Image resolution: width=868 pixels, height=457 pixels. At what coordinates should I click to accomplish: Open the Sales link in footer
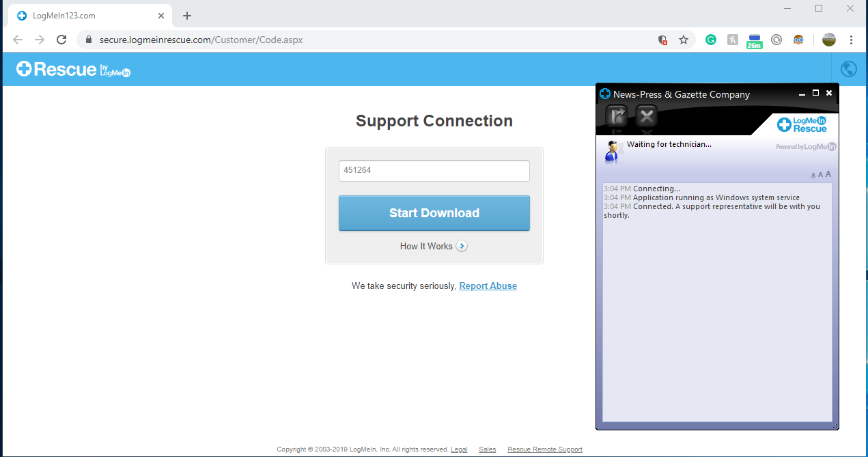coord(488,449)
